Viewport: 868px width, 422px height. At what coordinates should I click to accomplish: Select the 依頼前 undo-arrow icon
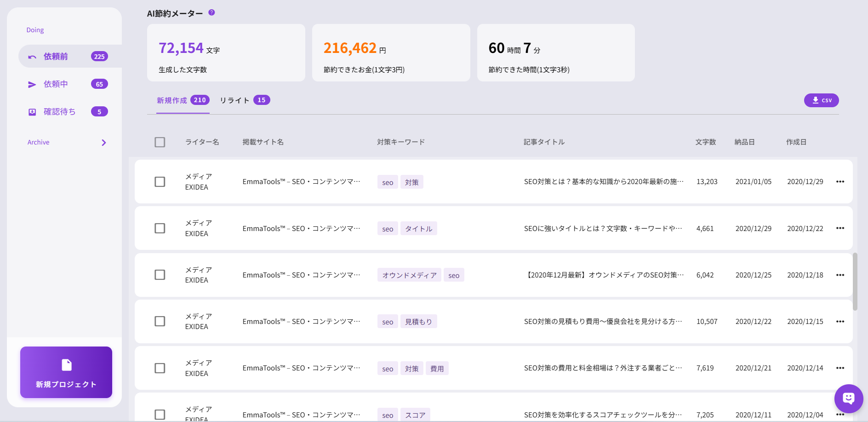point(32,56)
